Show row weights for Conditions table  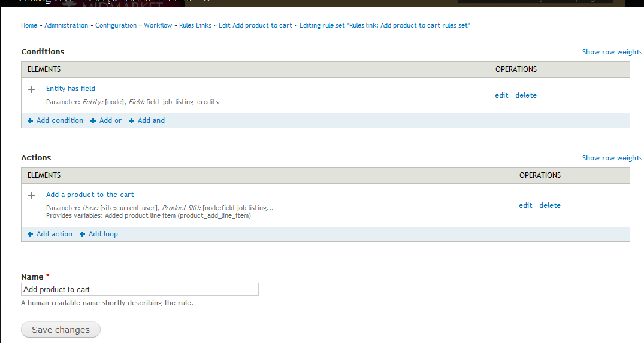[612, 52]
